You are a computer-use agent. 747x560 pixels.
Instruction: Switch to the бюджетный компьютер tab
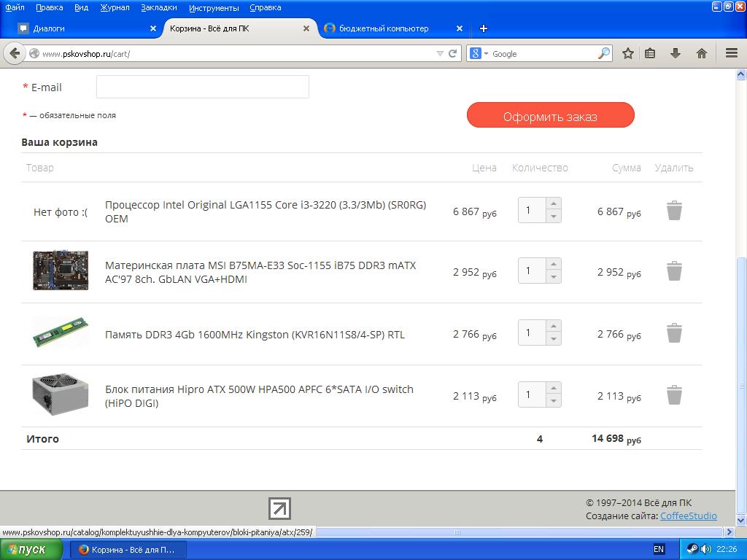click(x=391, y=28)
